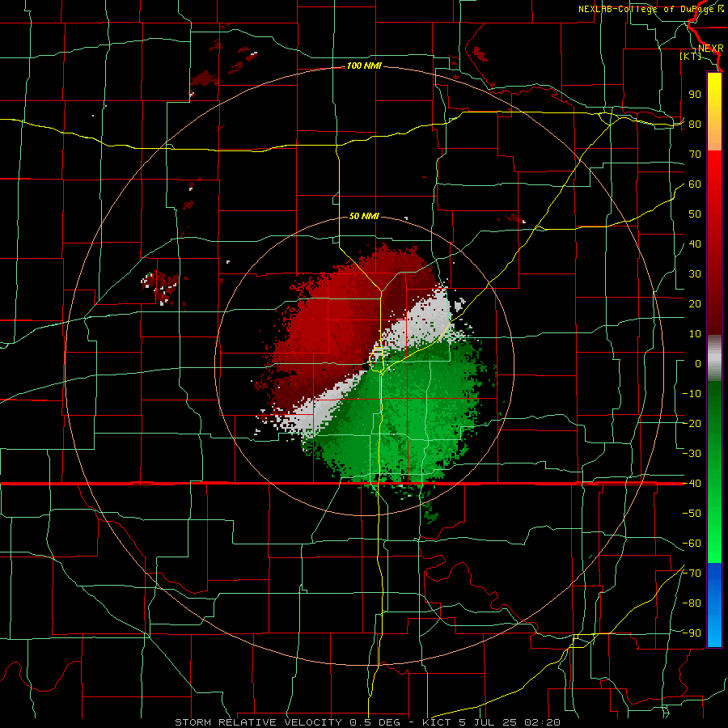The height and width of the screenshot is (728, 728).
Task: Click the 90 value on velocity scale
Action: tap(695, 95)
